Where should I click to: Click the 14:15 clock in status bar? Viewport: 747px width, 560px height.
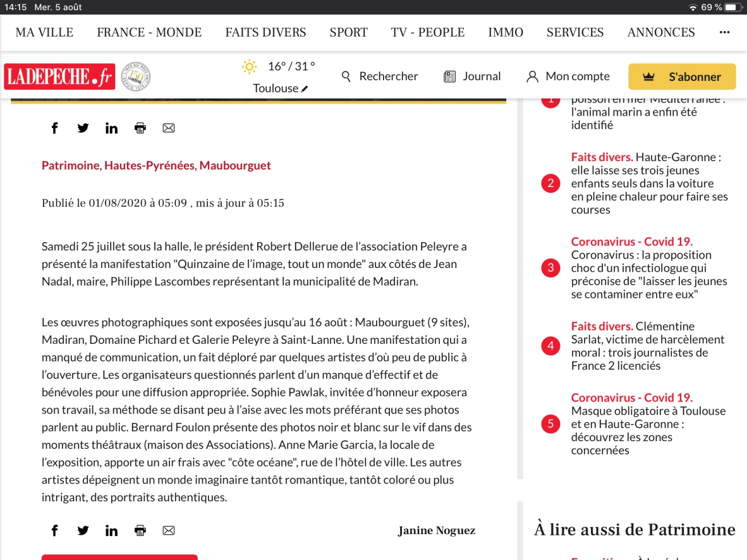coord(16,7)
